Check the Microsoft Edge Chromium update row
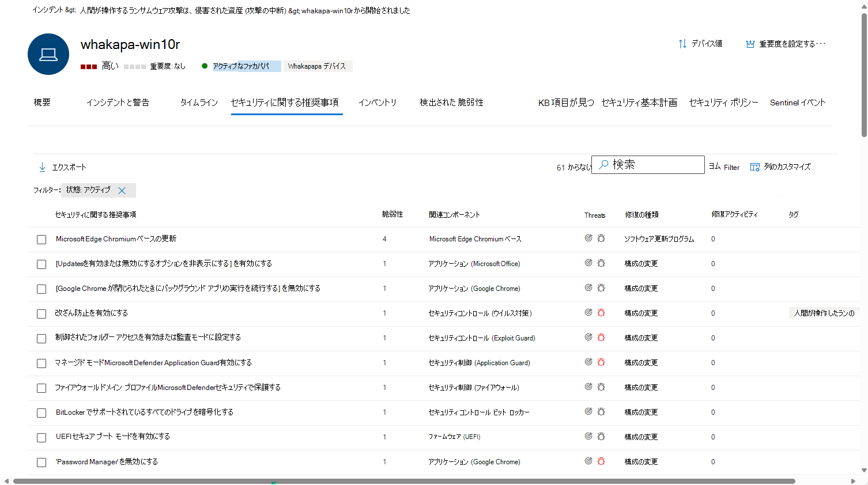The image size is (868, 485). coord(41,240)
